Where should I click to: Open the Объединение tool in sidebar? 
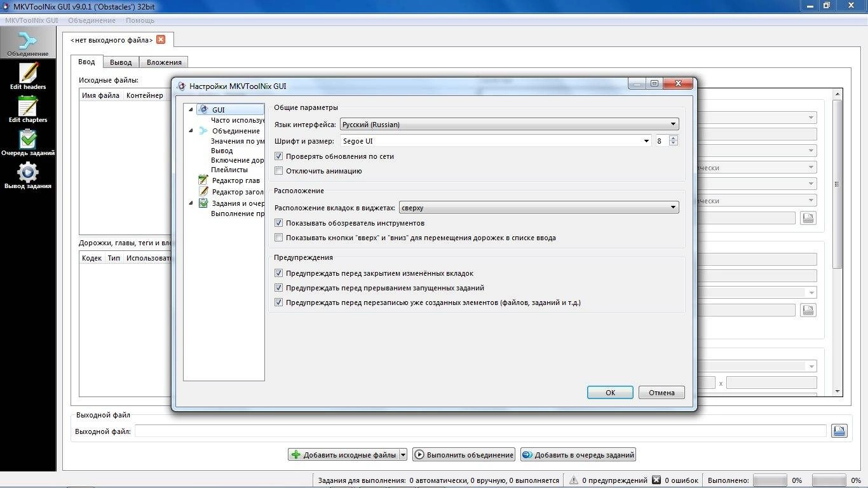pyautogui.click(x=28, y=44)
